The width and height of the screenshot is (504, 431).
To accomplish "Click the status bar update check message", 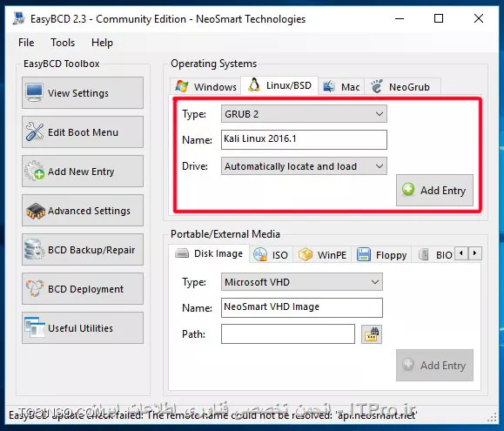I will click(x=212, y=415).
